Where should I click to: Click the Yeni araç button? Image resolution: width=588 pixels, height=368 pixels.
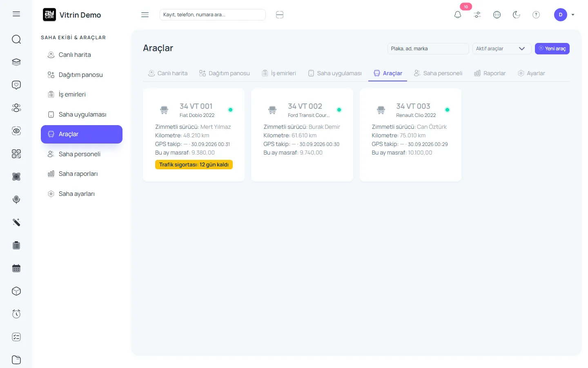552,49
